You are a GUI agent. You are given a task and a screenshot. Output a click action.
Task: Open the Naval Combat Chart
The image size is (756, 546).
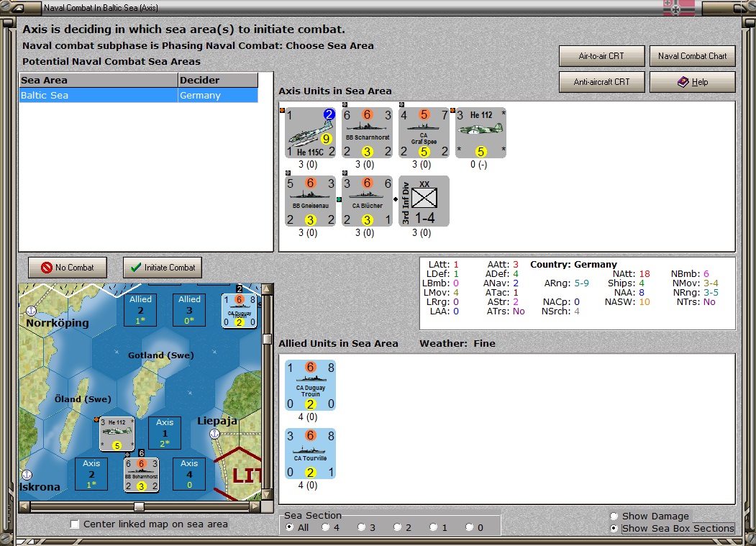pos(693,56)
